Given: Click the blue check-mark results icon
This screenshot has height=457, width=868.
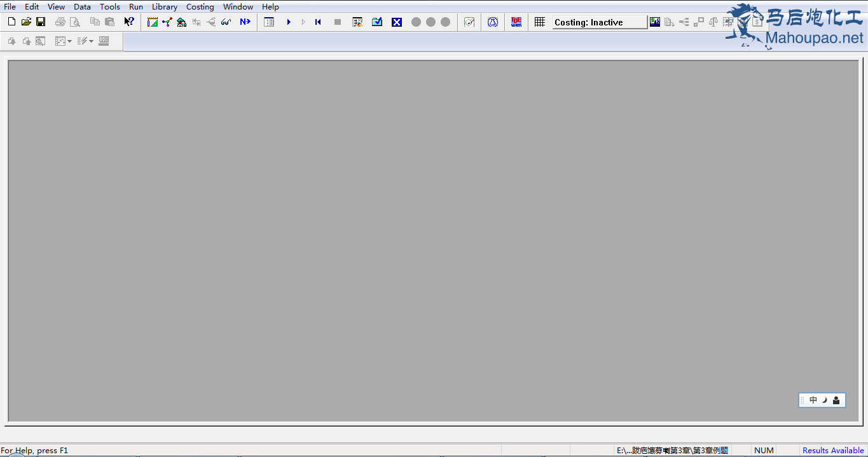Looking at the screenshot, I should tap(377, 22).
